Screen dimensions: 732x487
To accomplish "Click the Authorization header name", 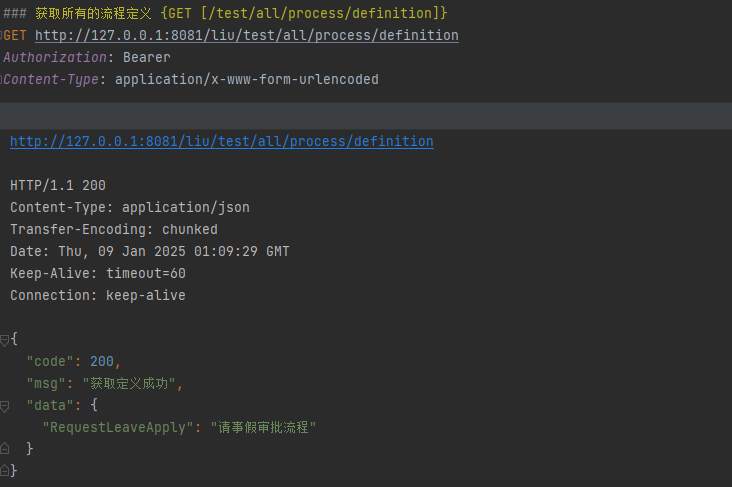I will pos(54,58).
